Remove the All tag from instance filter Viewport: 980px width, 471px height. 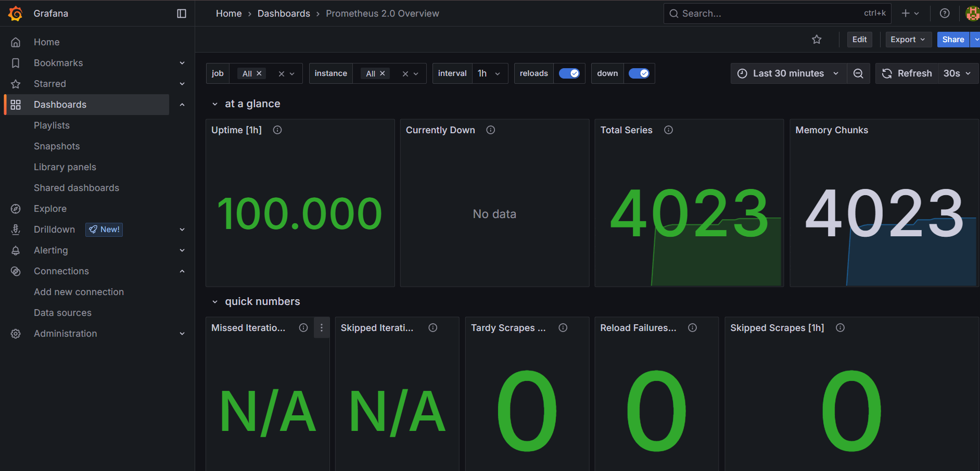(x=383, y=73)
